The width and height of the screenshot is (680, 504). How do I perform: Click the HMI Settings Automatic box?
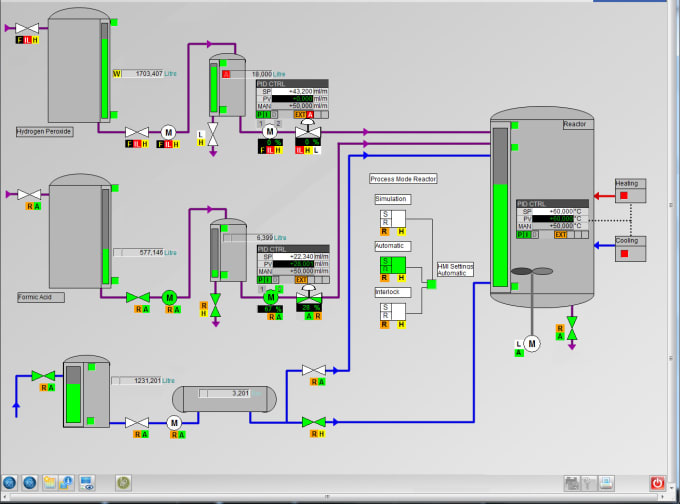455,270
